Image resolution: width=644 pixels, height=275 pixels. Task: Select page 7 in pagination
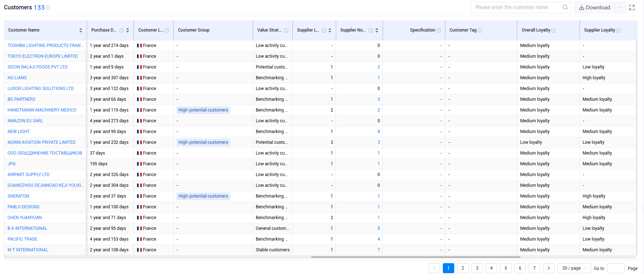(534, 268)
